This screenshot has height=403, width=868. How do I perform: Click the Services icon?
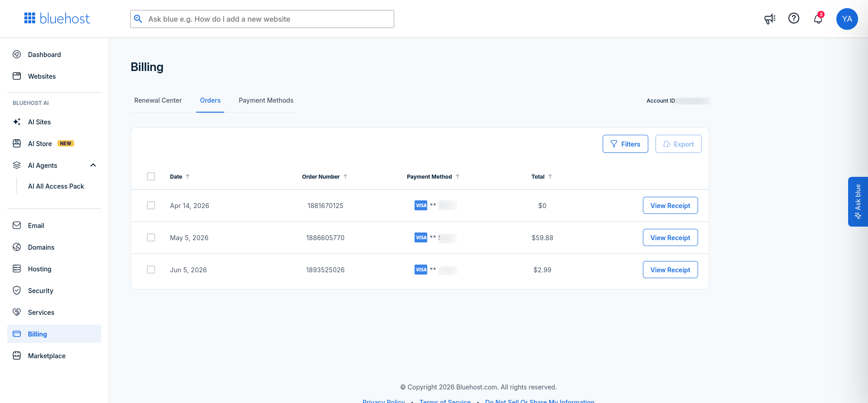[17, 312]
